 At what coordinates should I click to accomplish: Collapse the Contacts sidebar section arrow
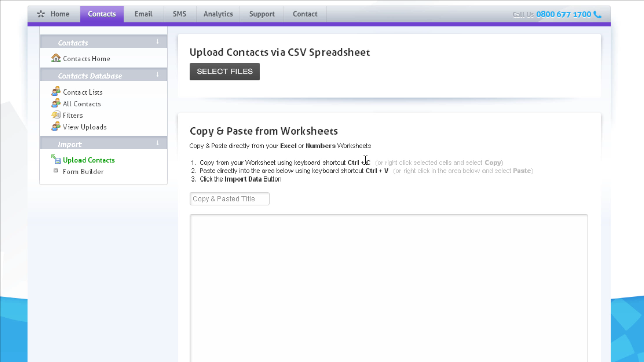pos(157,42)
